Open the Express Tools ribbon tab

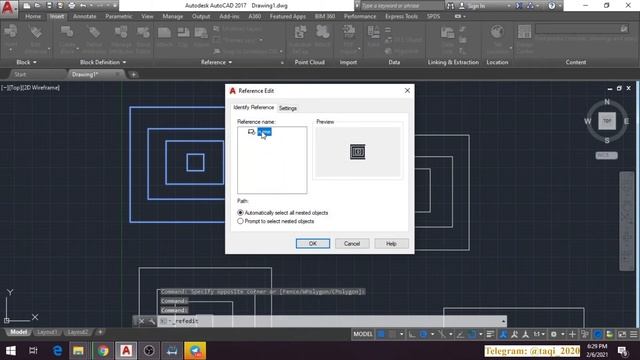pyautogui.click(x=402, y=16)
